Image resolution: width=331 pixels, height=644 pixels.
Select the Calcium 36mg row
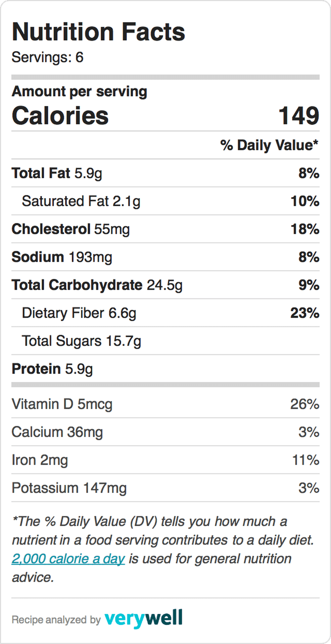coord(165,432)
